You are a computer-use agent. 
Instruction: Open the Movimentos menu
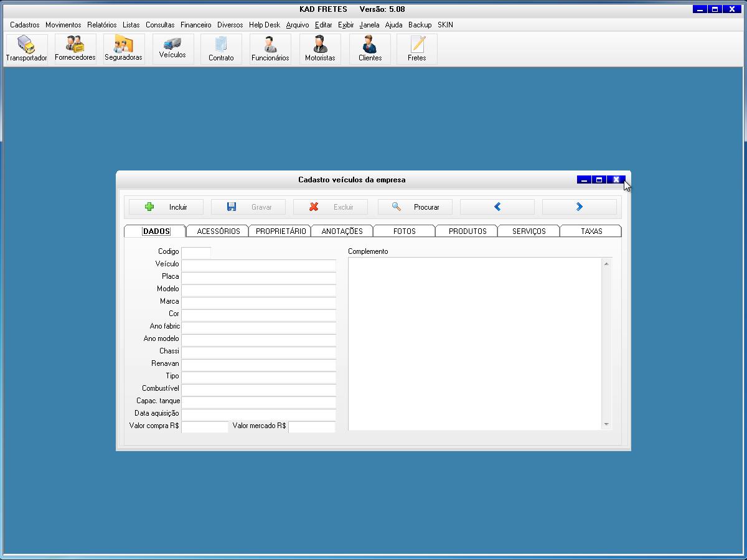click(x=63, y=25)
